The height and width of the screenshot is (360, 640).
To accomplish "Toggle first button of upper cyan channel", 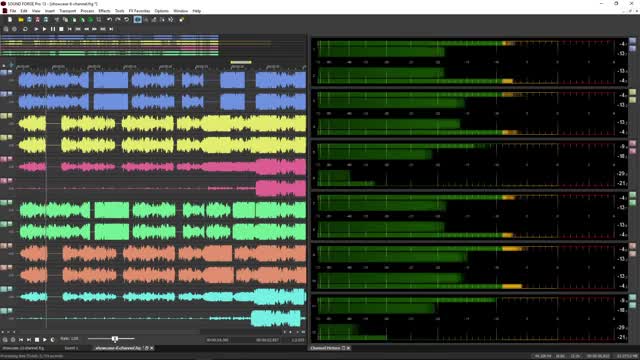I will click(x=3, y=289).
